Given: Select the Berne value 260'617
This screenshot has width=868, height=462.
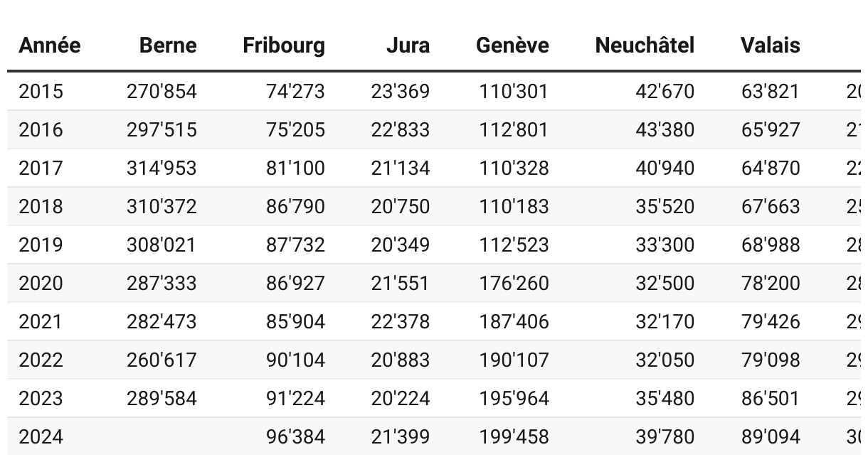Looking at the screenshot, I should click(x=162, y=360).
